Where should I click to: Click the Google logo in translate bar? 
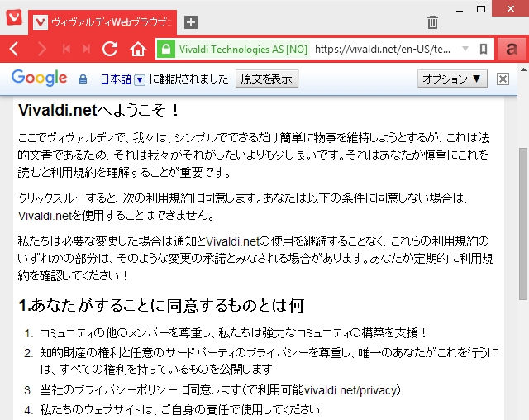[x=39, y=79]
